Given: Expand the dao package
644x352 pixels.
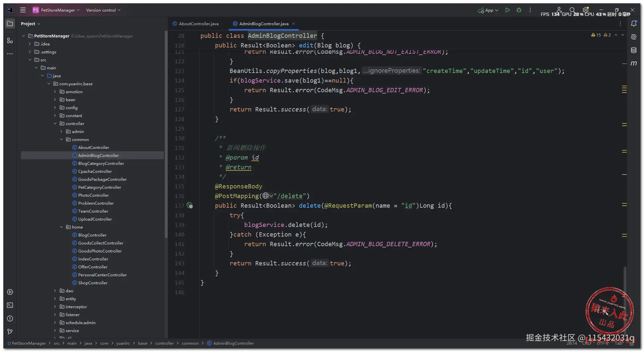Looking at the screenshot, I should click(55, 291).
